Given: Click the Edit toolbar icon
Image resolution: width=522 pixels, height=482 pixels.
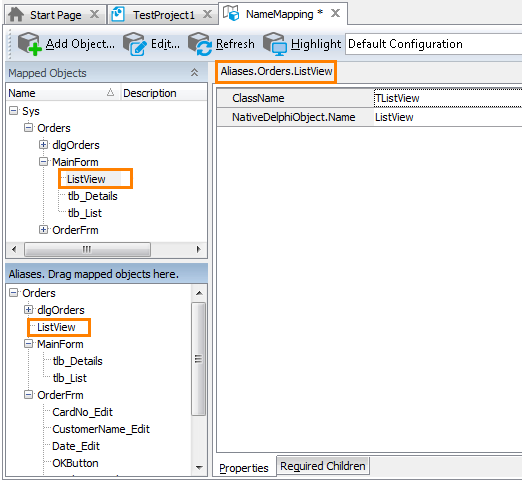Looking at the screenshot, I should tap(135, 44).
